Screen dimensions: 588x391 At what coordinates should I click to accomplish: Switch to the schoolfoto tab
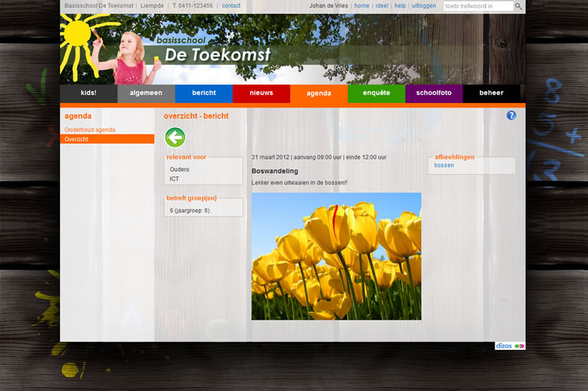coord(434,93)
